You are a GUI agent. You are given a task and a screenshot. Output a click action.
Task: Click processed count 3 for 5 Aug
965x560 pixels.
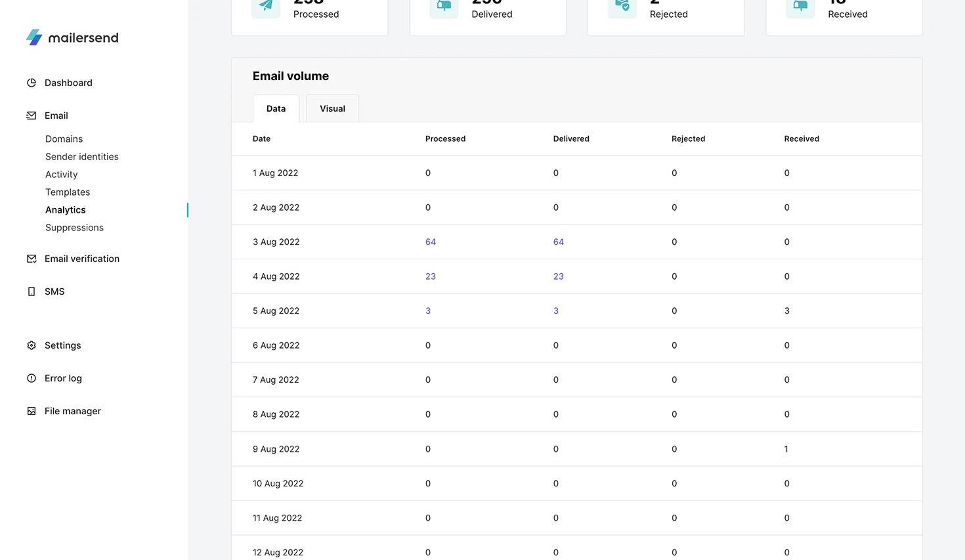click(428, 311)
